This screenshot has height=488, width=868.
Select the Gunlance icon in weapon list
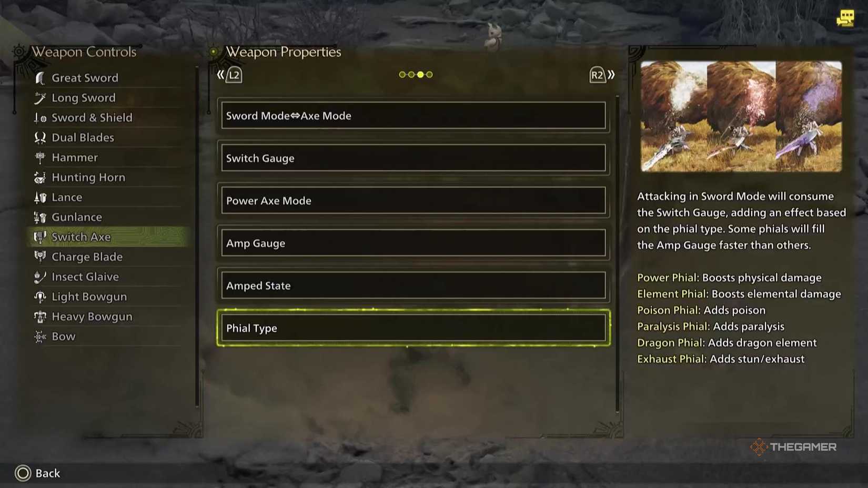pyautogui.click(x=40, y=217)
